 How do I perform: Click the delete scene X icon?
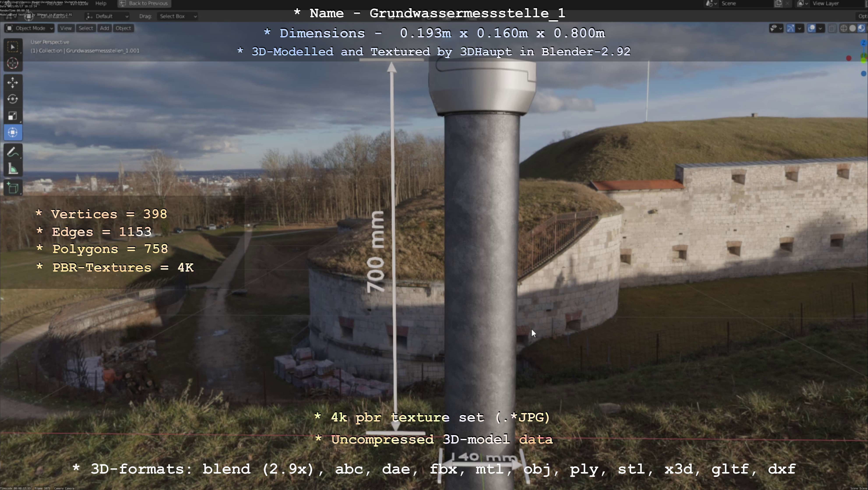point(787,3)
